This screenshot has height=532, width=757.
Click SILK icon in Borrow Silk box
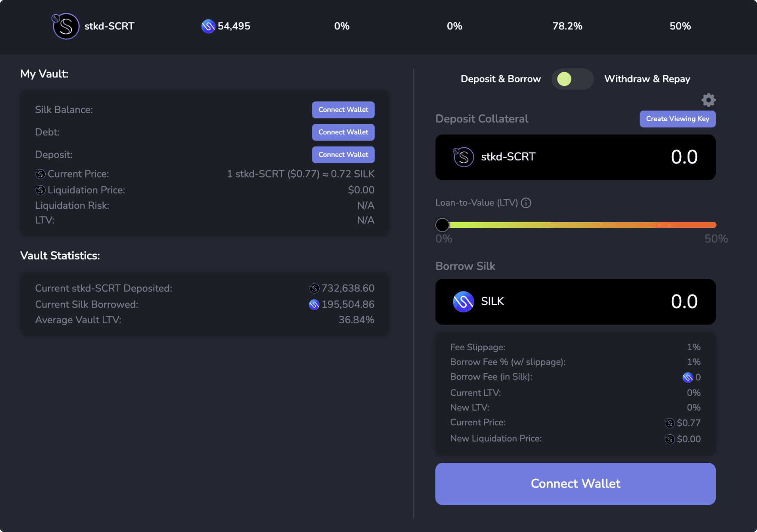pyautogui.click(x=463, y=302)
